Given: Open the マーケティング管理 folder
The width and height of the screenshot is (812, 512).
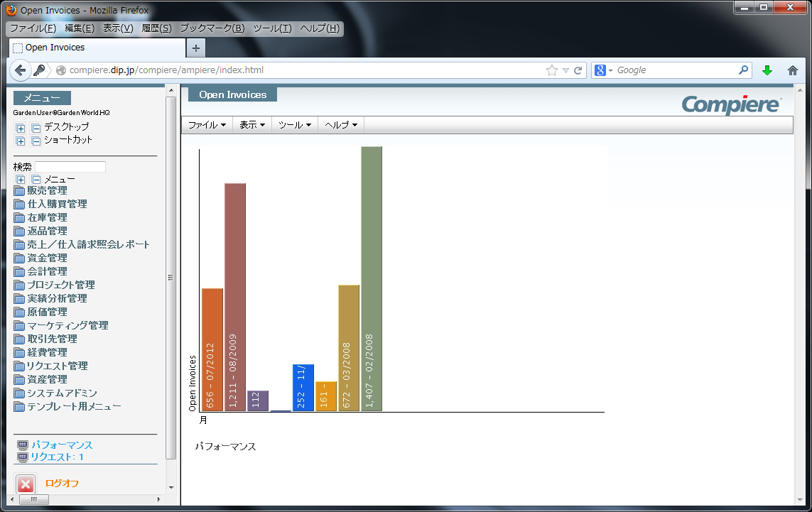Looking at the screenshot, I should pyautogui.click(x=61, y=325).
